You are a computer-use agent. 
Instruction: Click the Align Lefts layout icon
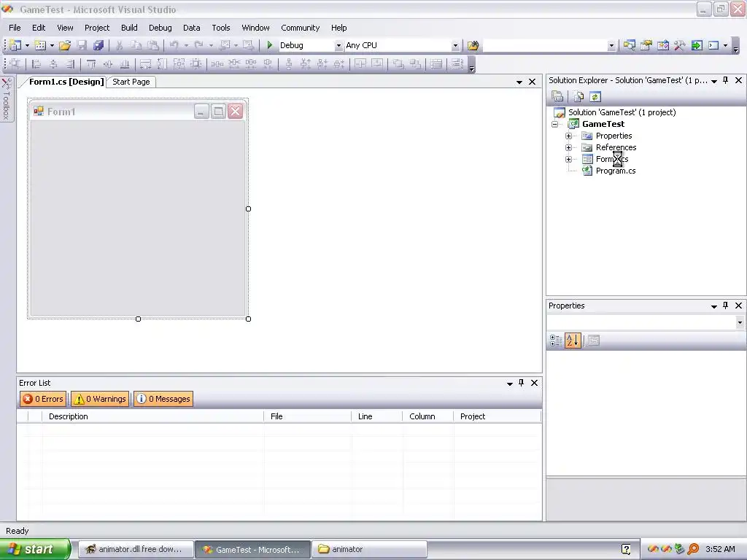pyautogui.click(x=36, y=64)
